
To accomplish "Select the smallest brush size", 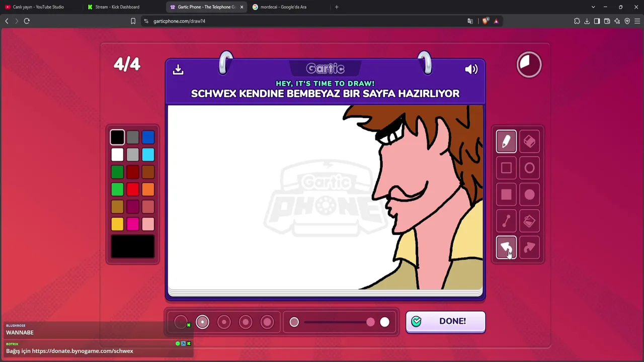I will pos(181,322).
